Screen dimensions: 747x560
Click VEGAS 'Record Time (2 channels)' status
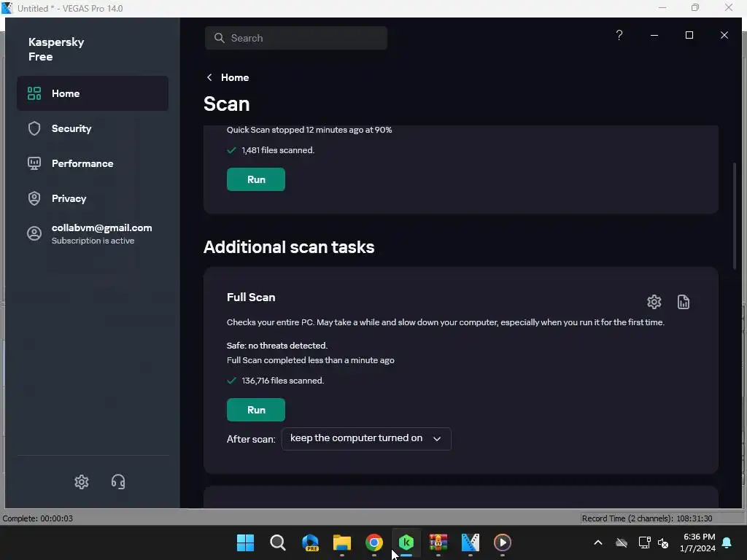647,518
